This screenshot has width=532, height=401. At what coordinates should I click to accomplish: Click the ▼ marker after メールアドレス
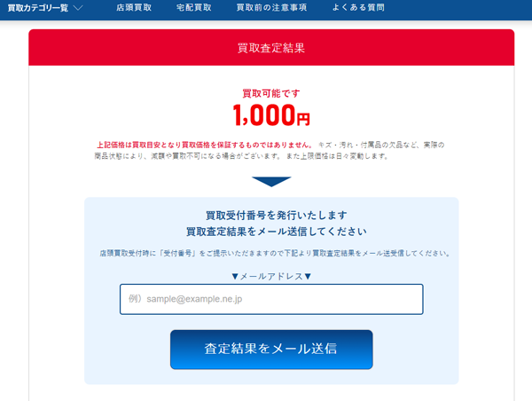tap(308, 277)
